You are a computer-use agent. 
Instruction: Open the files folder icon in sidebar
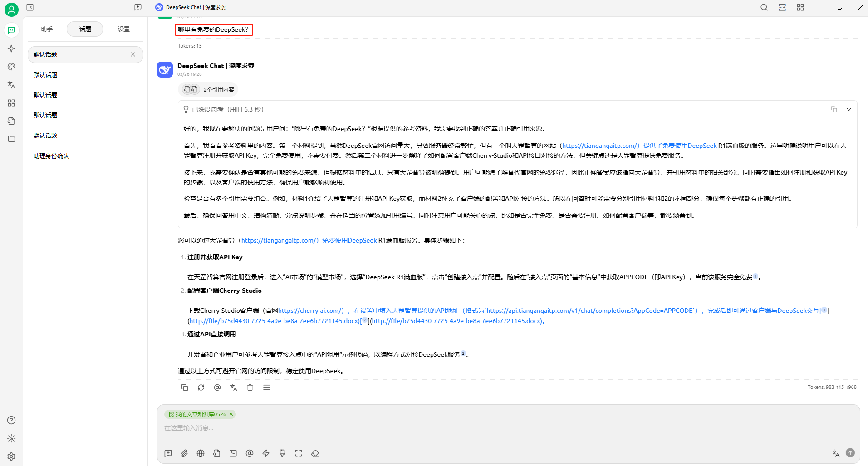click(x=11, y=139)
